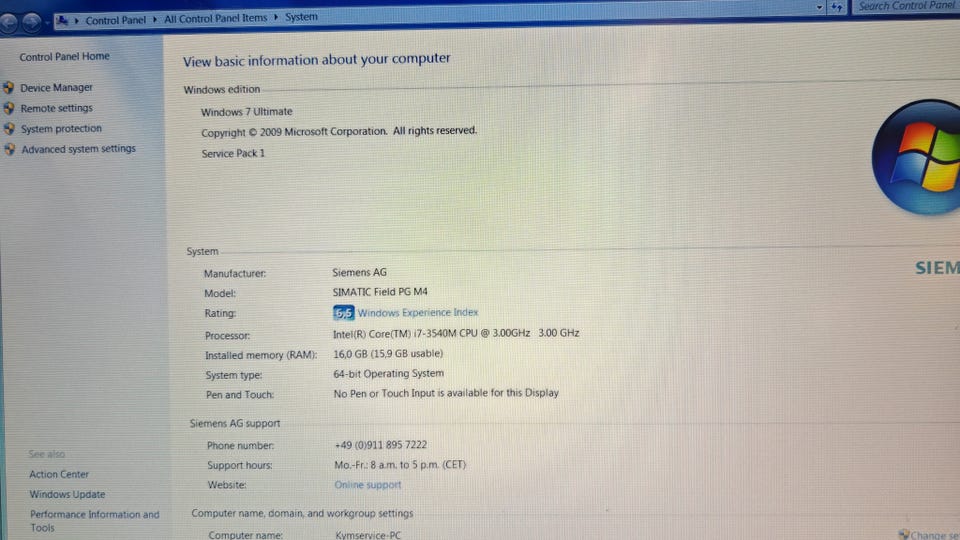Click the shield icon beside Remote settings
Viewport: 960px width, 540px height.
click(9, 108)
